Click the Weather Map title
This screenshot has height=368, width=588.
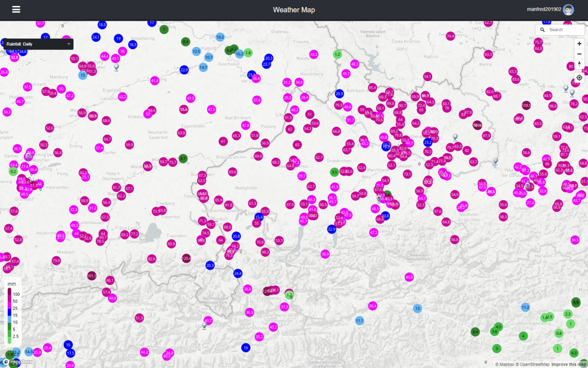click(294, 10)
